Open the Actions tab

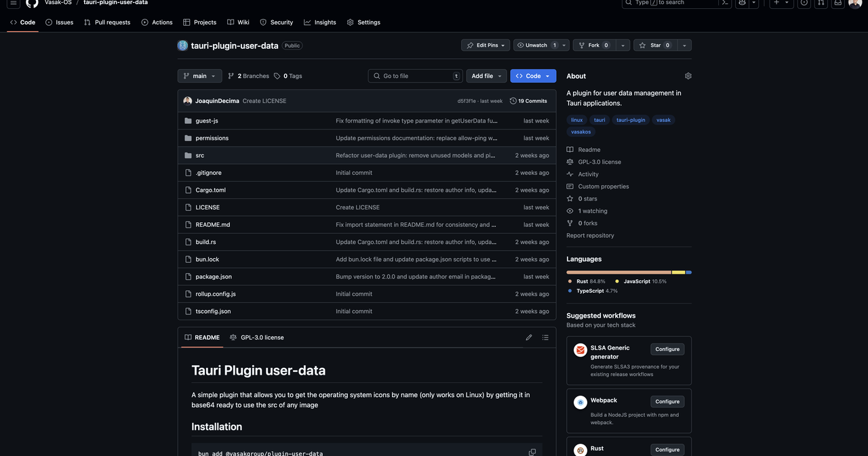coord(157,22)
